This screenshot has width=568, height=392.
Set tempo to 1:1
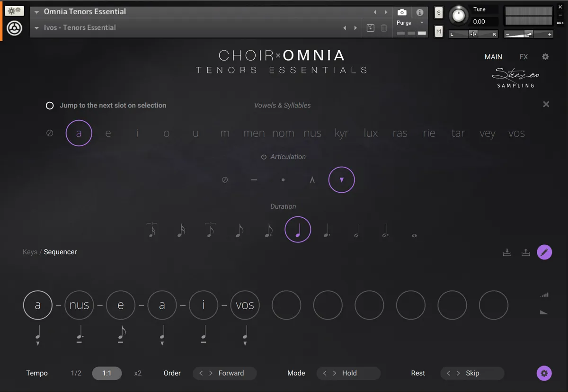pyautogui.click(x=107, y=373)
